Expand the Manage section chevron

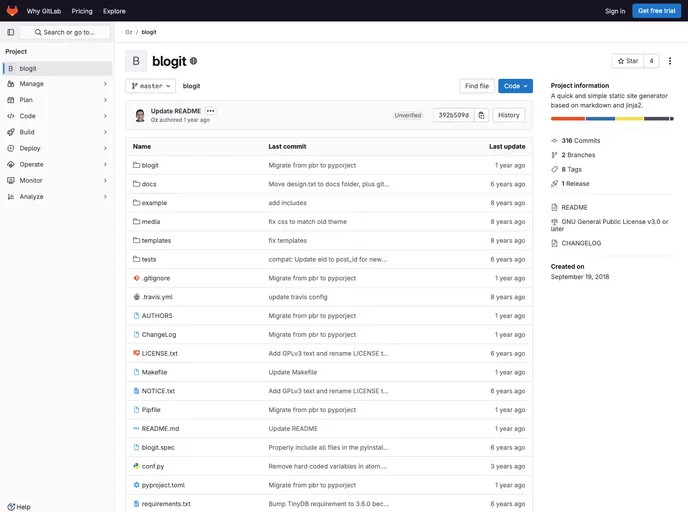click(x=105, y=83)
